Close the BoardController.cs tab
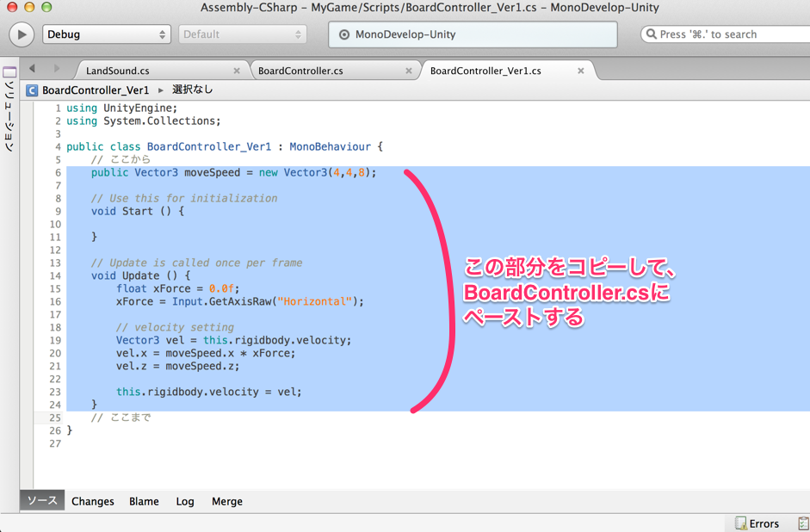 (409, 71)
